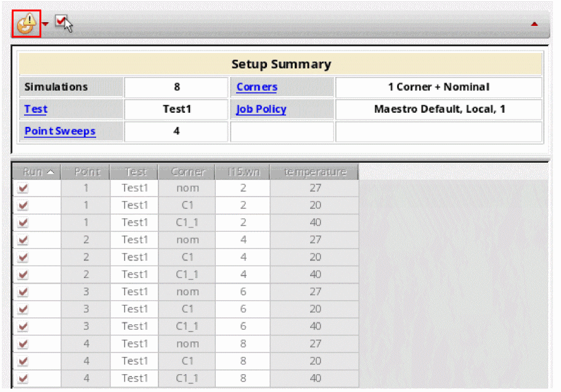Uncheck run for point 4 nom corner
The height and width of the screenshot is (392, 561).
[23, 344]
